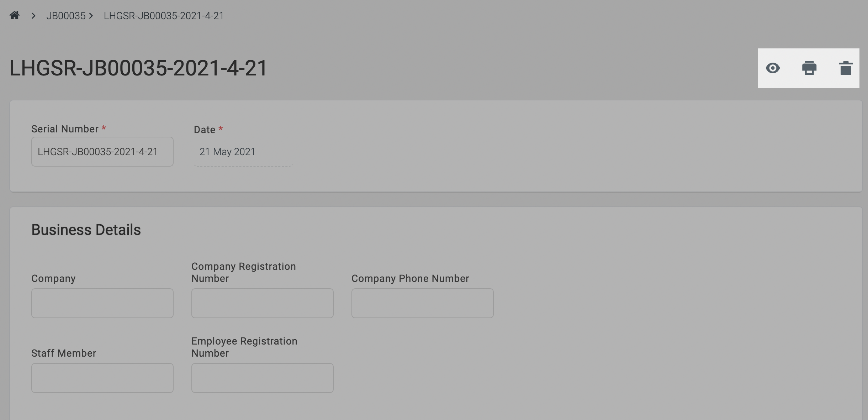Print this record using printer icon
The image size is (868, 420).
coord(809,68)
